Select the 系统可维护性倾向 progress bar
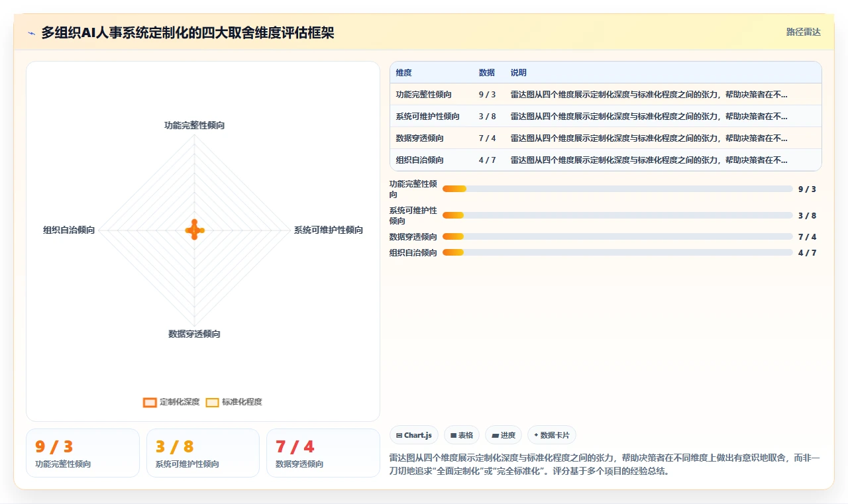The height and width of the screenshot is (504, 848). click(x=617, y=215)
